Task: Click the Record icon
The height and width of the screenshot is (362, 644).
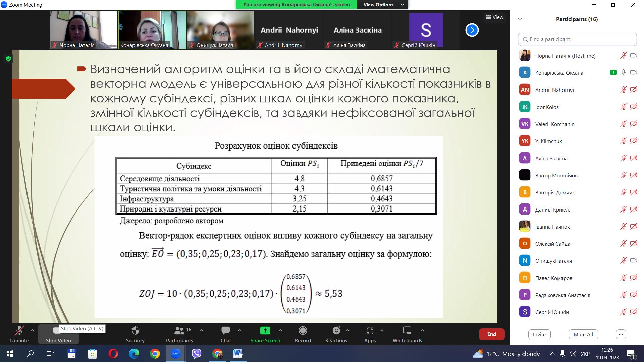Action: 303,331
